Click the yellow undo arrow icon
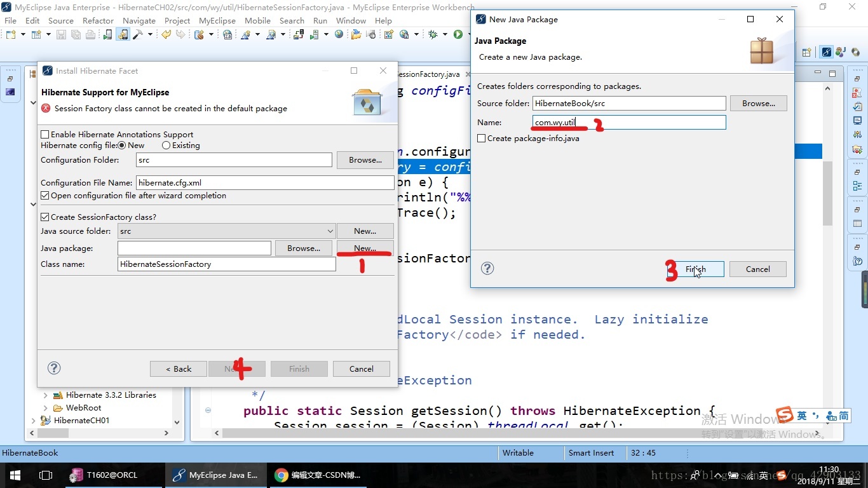The height and width of the screenshot is (488, 868). [166, 34]
